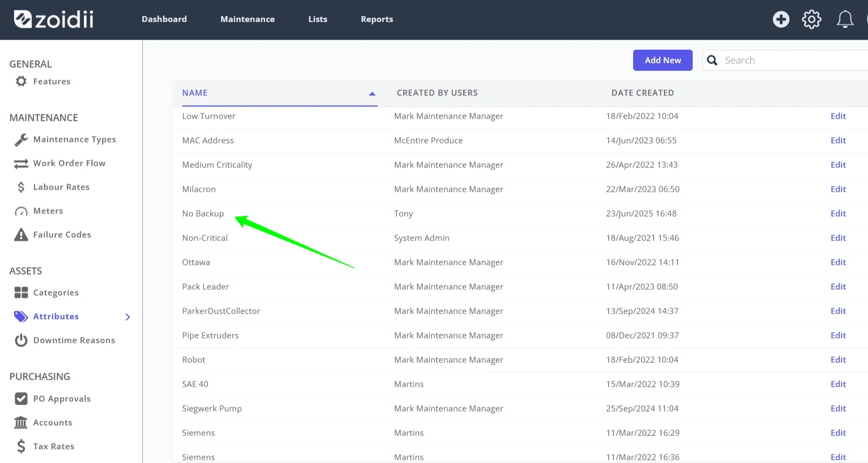Edit the No Backup attribute
This screenshot has height=463, width=868.
(838, 214)
